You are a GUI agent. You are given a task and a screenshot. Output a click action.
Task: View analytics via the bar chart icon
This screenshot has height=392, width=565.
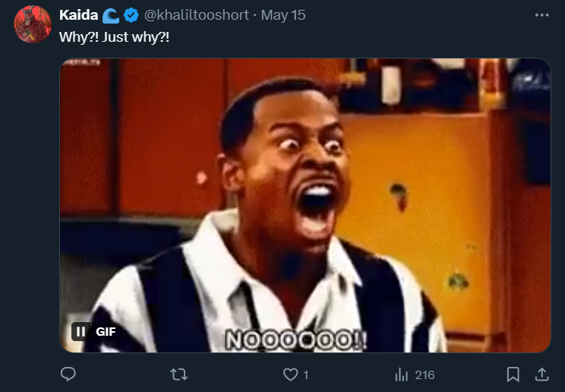click(x=402, y=375)
